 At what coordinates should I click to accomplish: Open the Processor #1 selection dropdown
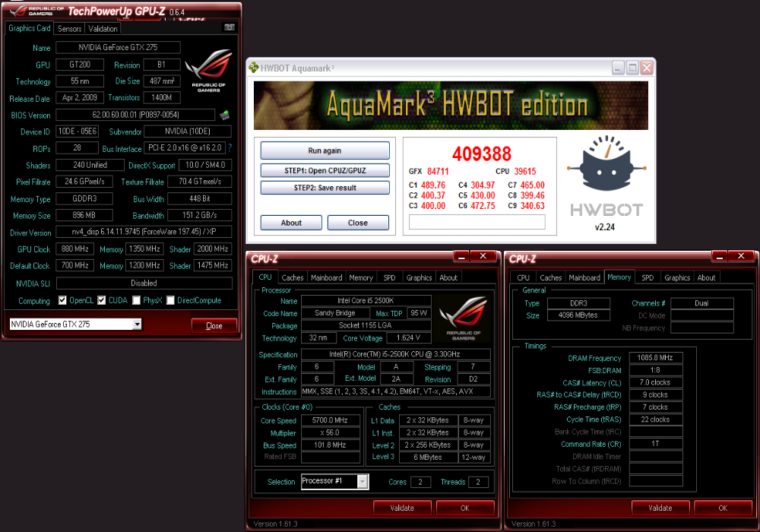coord(363,481)
